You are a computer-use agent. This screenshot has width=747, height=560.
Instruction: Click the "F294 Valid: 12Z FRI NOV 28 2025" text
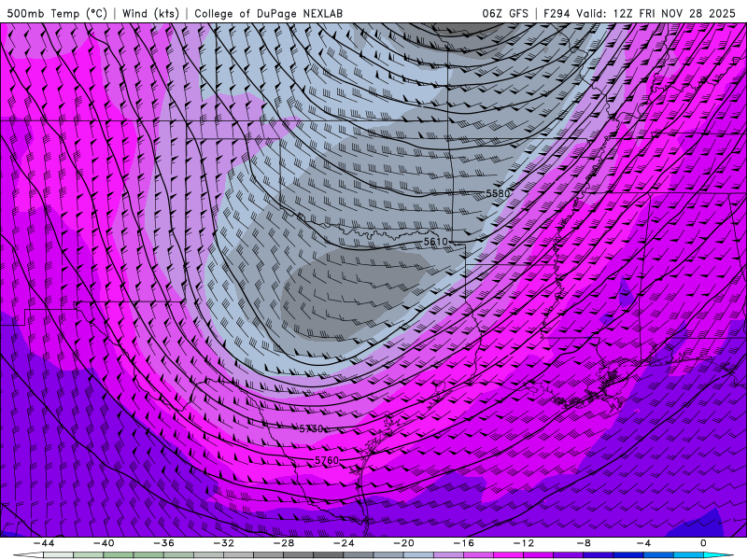pyautogui.click(x=640, y=13)
